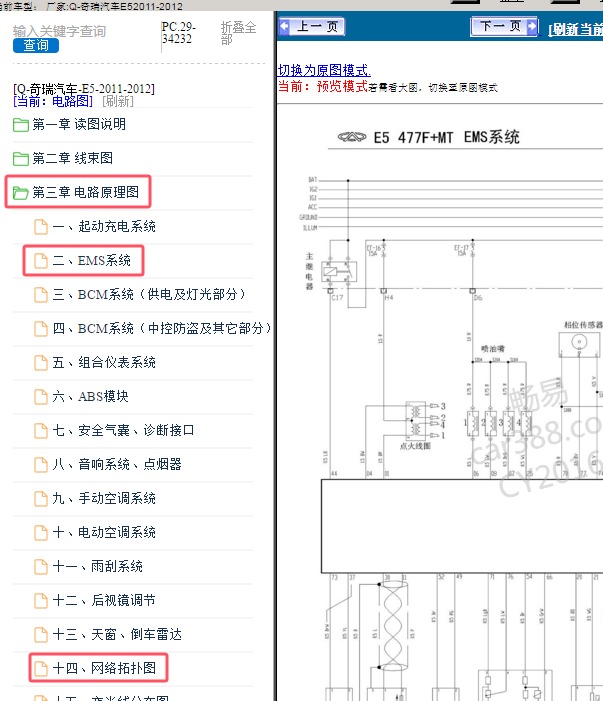Open folder icon of 第二章 线束图

pos(21,158)
